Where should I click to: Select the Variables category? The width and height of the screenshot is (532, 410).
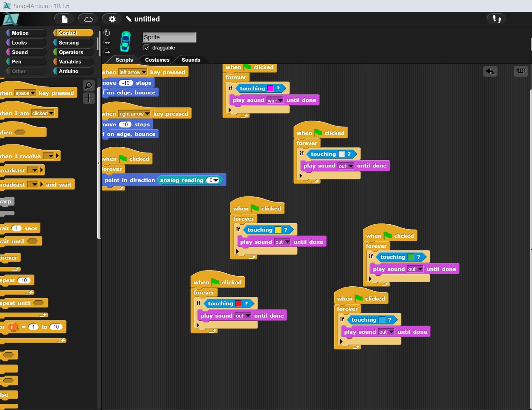73,62
